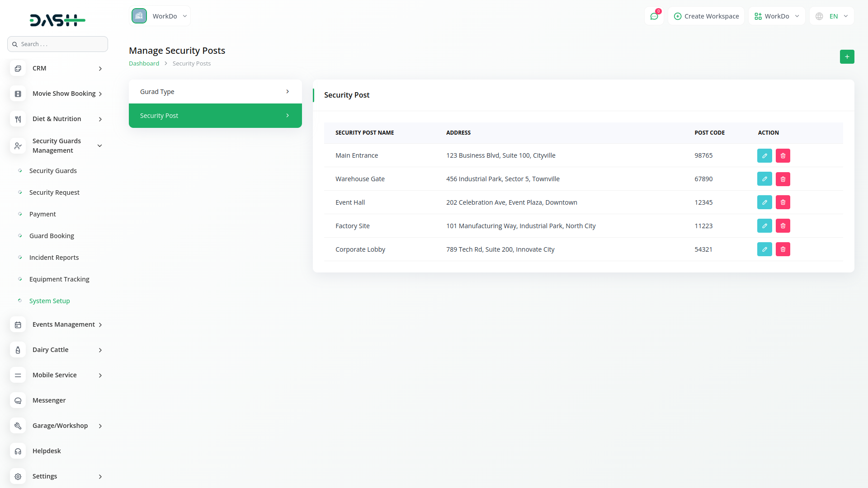The image size is (868, 488).
Task: Edit the Main Entrance security post
Action: (x=764, y=155)
